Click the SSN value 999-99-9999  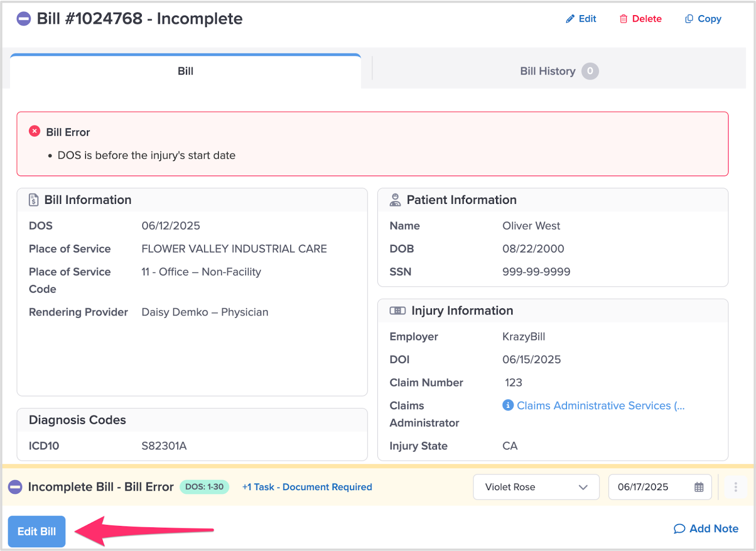tap(536, 271)
